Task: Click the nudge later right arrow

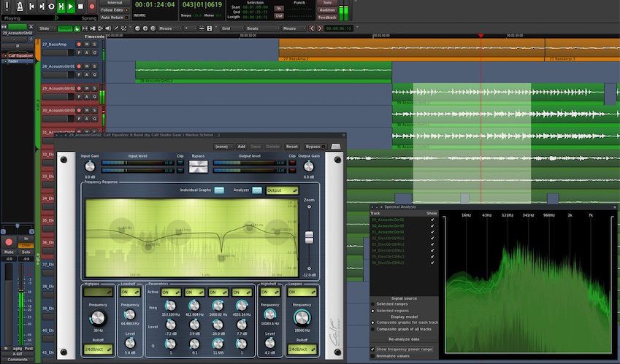Action: (x=319, y=28)
